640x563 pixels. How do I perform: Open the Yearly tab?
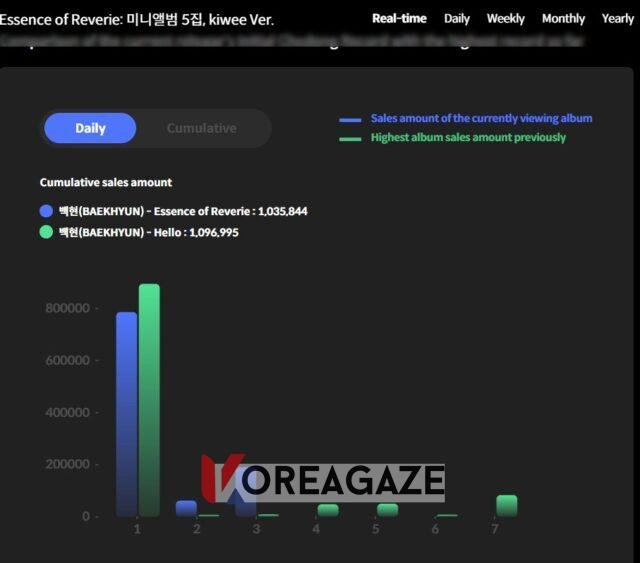(617, 19)
